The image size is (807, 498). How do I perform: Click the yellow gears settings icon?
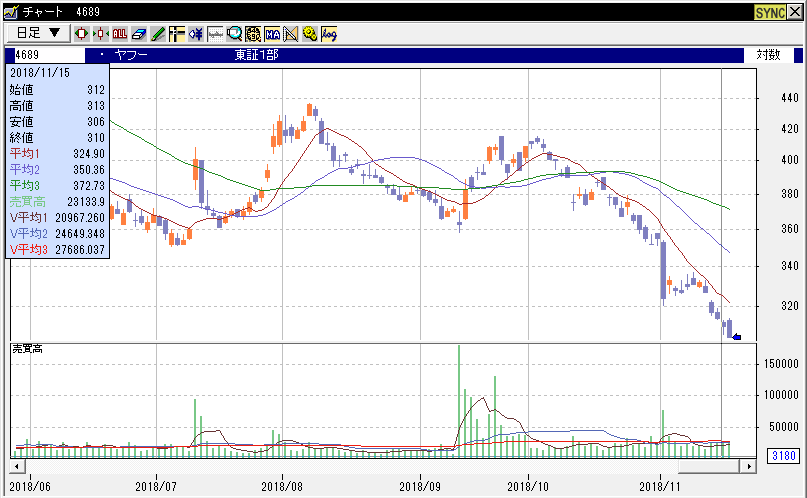[x=310, y=33]
